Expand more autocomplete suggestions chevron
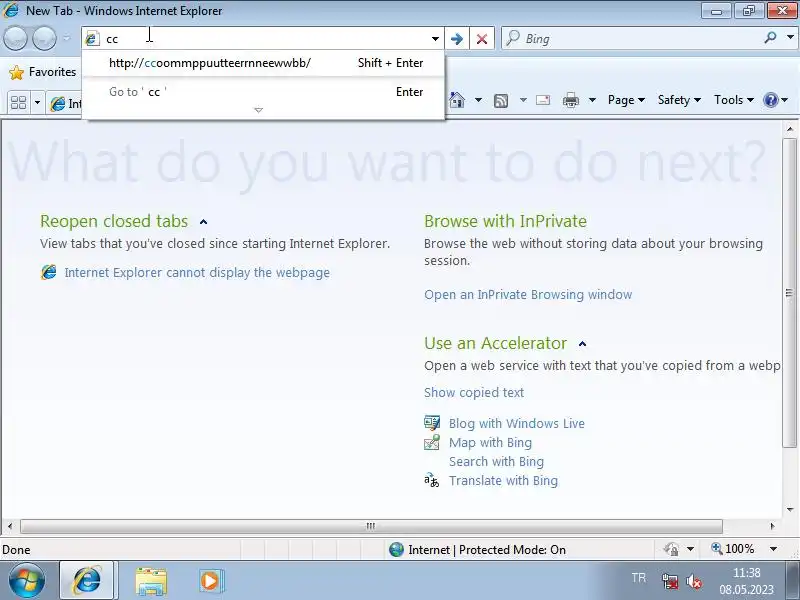The width and height of the screenshot is (800, 600). click(259, 110)
